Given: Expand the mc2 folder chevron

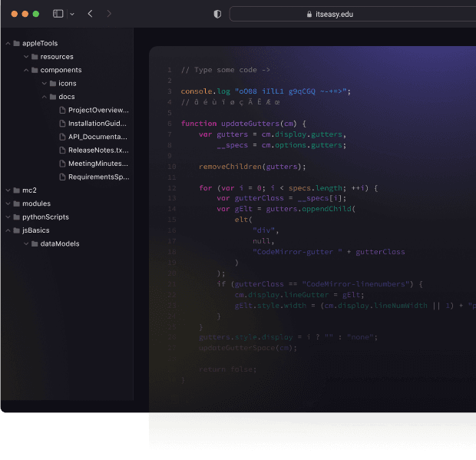Looking at the screenshot, I should coord(8,190).
